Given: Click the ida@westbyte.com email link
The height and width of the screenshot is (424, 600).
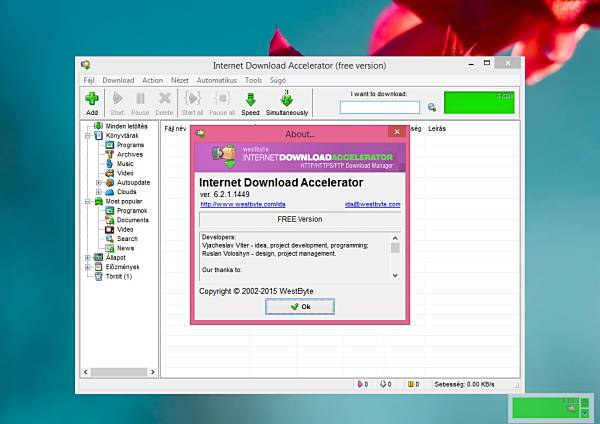Looking at the screenshot, I should (372, 204).
